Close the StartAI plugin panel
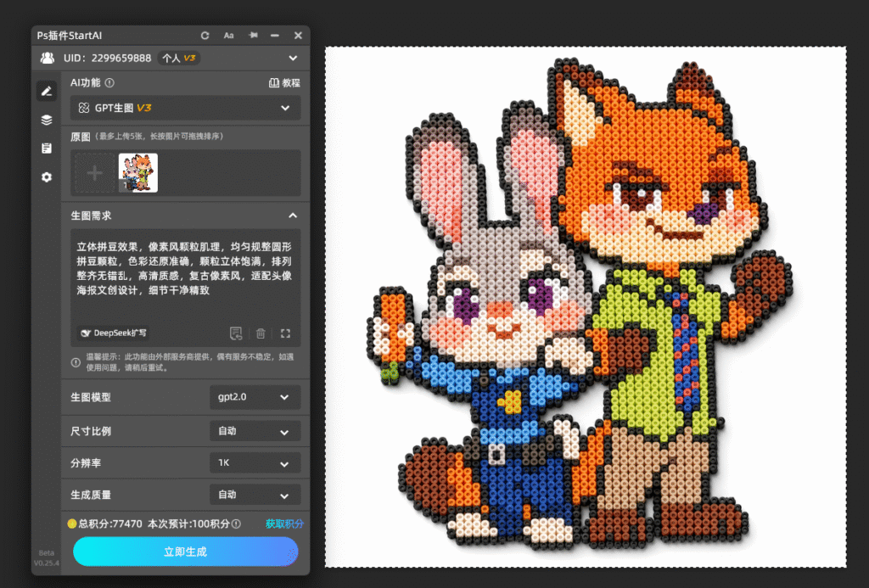The image size is (869, 588). (298, 36)
